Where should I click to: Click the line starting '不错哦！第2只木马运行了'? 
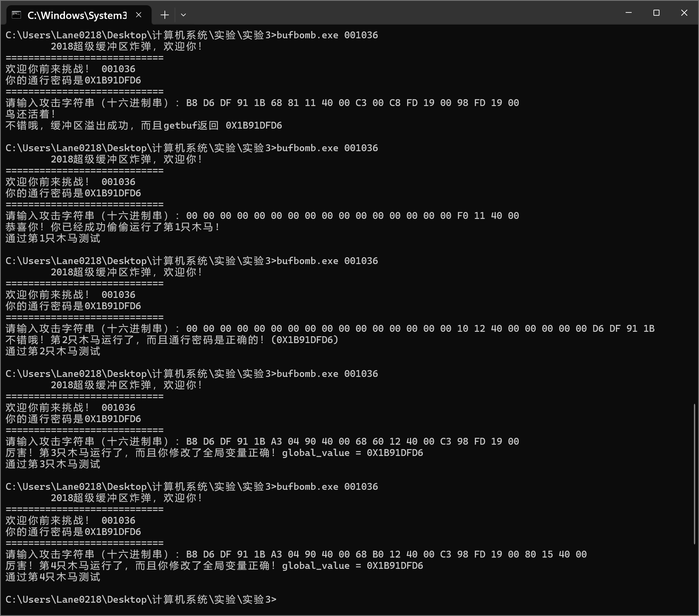click(x=172, y=340)
